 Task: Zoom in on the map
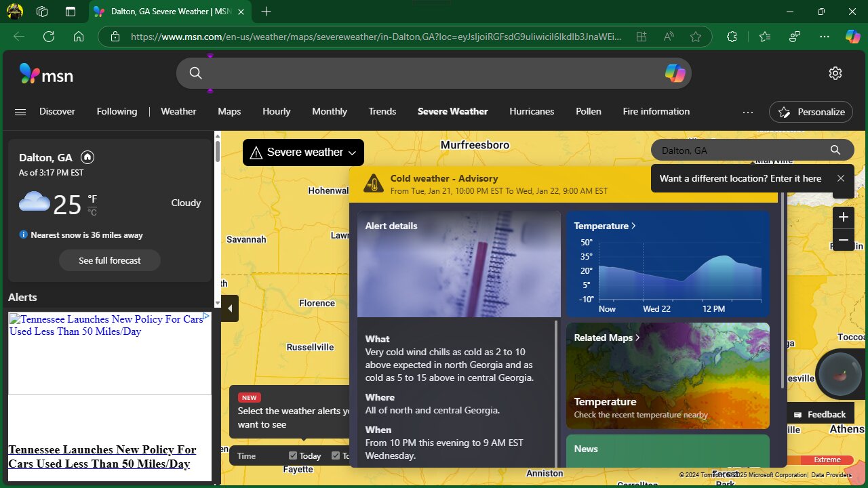tap(844, 217)
